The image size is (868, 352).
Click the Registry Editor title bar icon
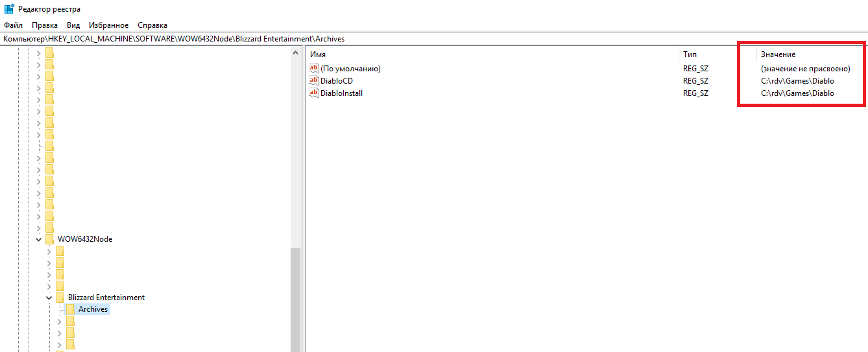pos(8,8)
